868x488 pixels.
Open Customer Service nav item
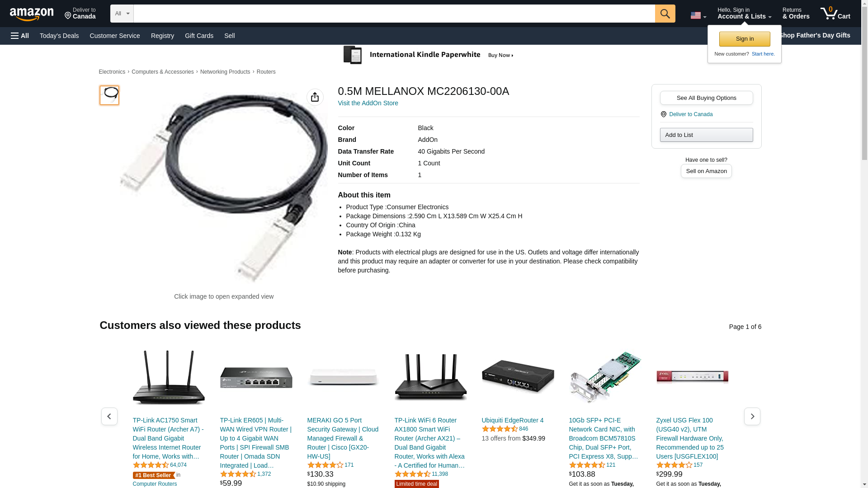coord(115,36)
